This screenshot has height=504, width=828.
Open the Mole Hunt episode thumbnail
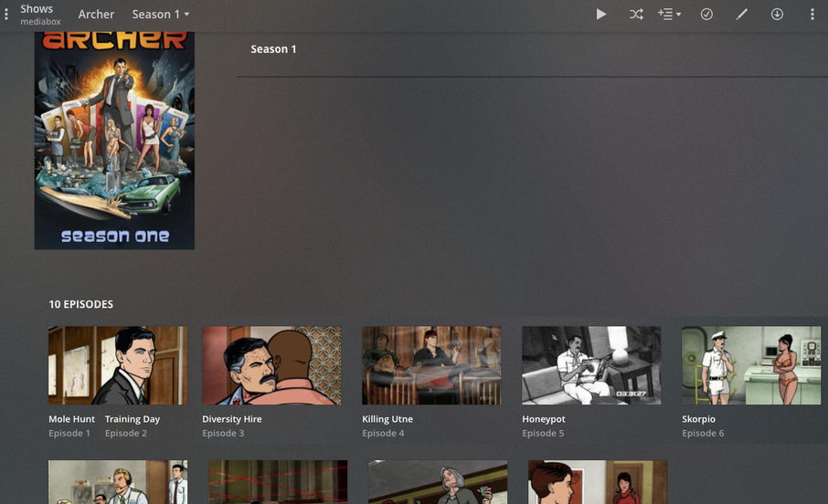click(118, 365)
